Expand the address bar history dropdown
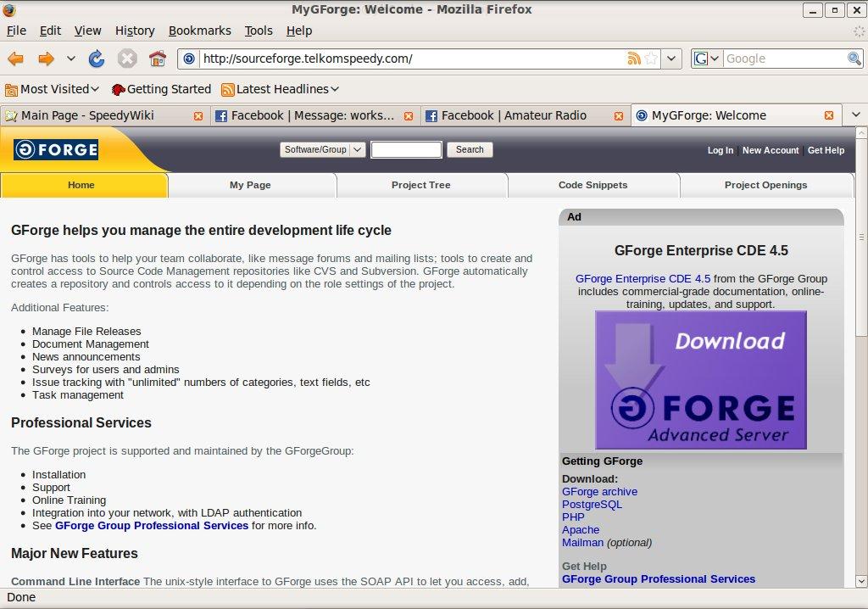This screenshot has width=868, height=609. coord(671,59)
